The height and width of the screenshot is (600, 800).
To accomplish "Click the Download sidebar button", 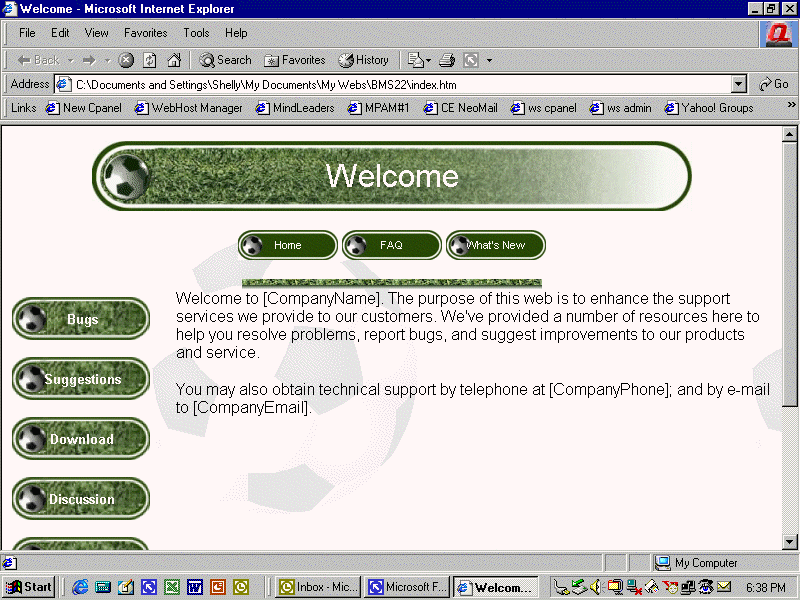I will pyautogui.click(x=81, y=439).
